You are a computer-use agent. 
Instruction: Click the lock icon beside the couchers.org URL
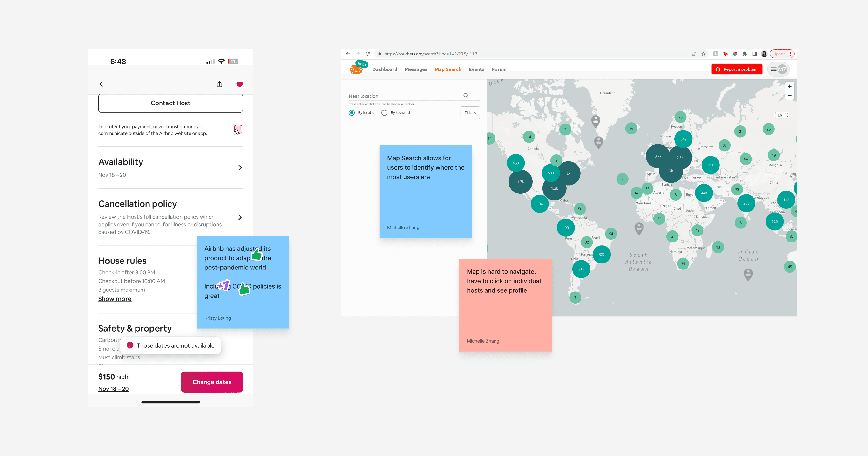pyautogui.click(x=380, y=54)
